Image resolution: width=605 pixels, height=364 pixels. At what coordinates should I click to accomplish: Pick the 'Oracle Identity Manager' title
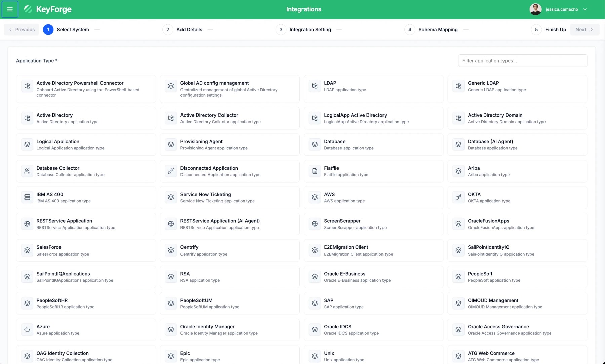pos(207,327)
